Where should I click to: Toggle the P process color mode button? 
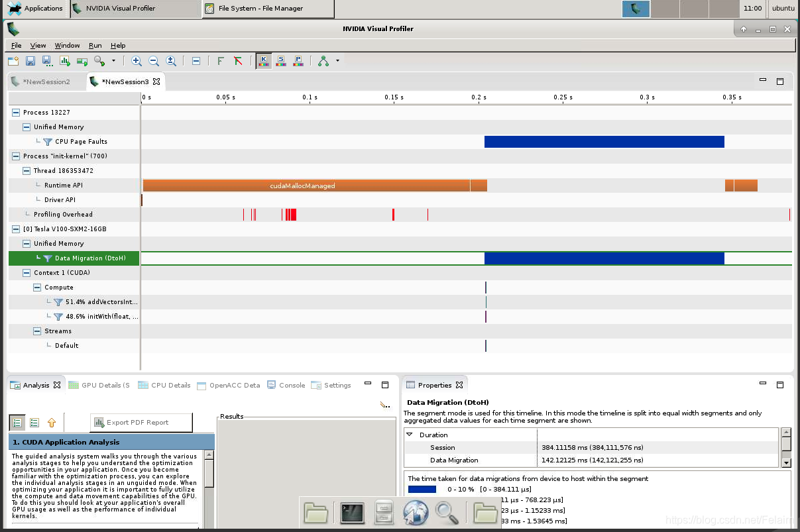[298, 61]
